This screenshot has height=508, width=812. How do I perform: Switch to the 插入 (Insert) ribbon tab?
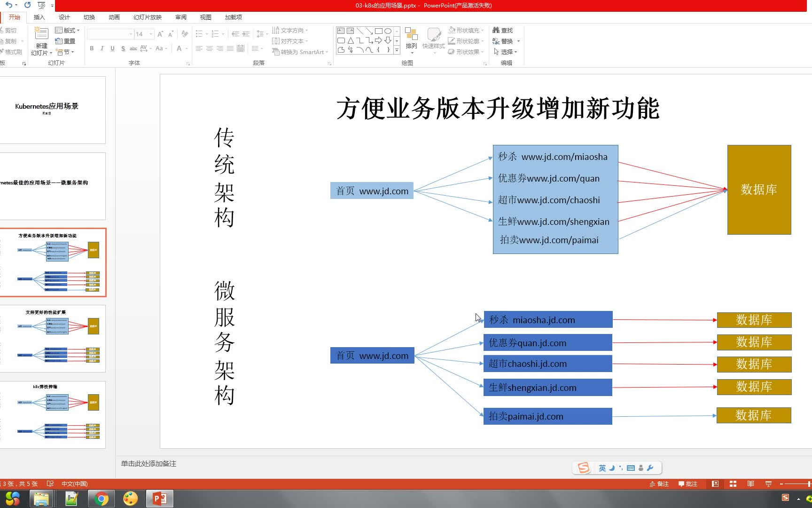click(39, 17)
